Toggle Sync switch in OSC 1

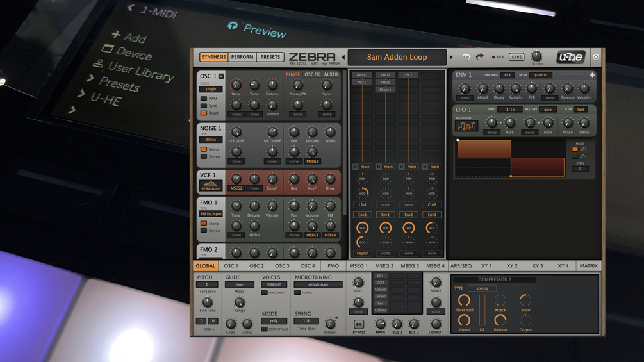[x=203, y=106]
